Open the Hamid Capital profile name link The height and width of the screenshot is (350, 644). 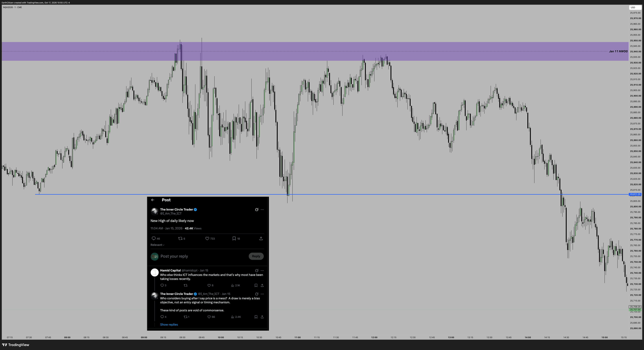[x=170, y=270]
